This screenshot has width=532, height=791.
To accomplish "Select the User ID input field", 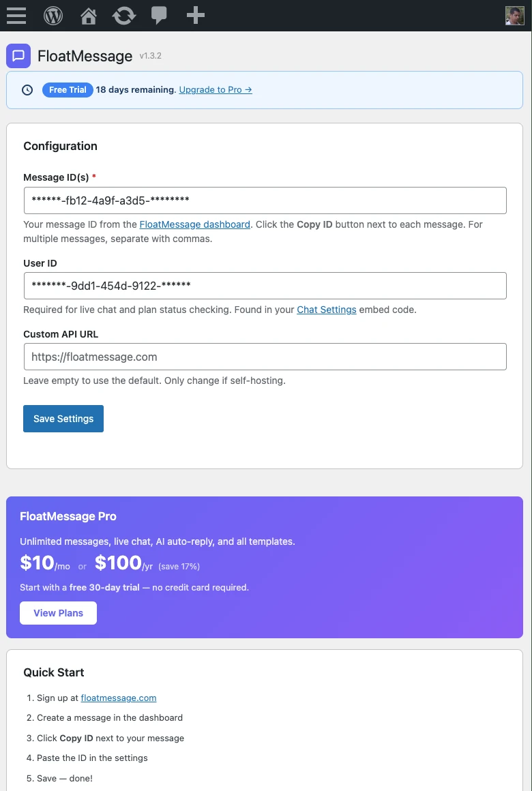I will [x=265, y=285].
